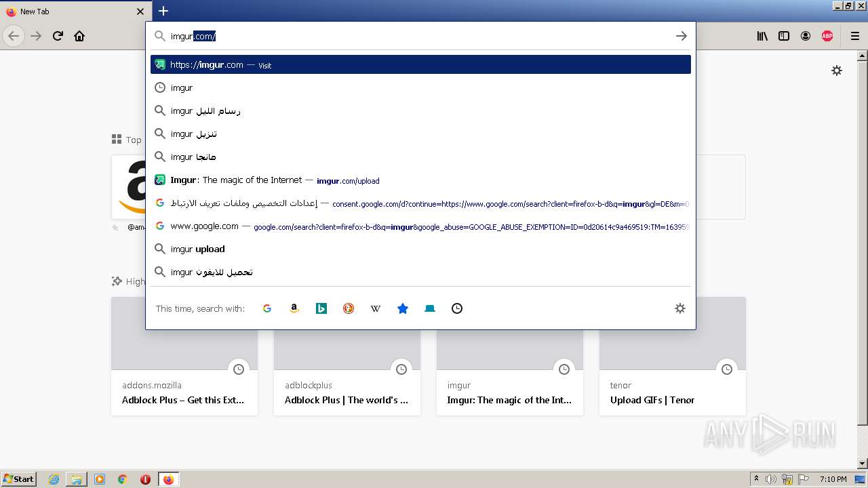Search this time with Google
The width and height of the screenshot is (868, 488).
[267, 308]
